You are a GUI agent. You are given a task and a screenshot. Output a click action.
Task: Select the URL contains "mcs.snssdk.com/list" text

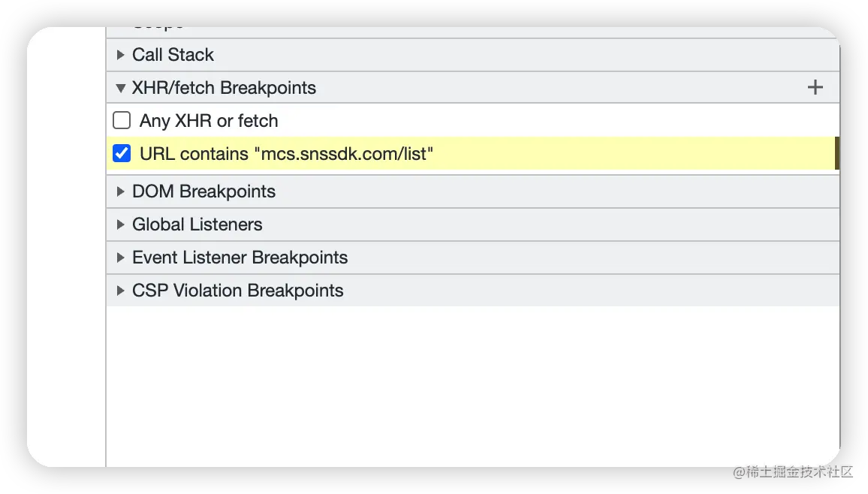[x=287, y=154]
